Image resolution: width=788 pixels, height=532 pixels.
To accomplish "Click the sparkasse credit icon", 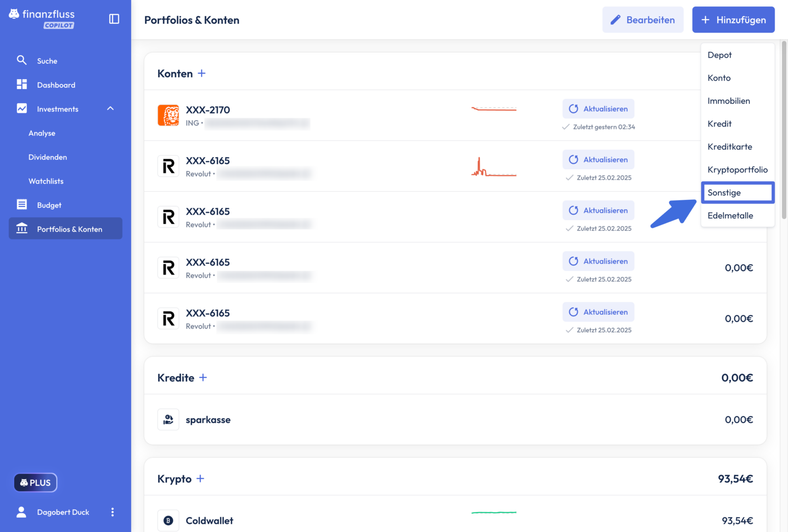I will [x=168, y=420].
